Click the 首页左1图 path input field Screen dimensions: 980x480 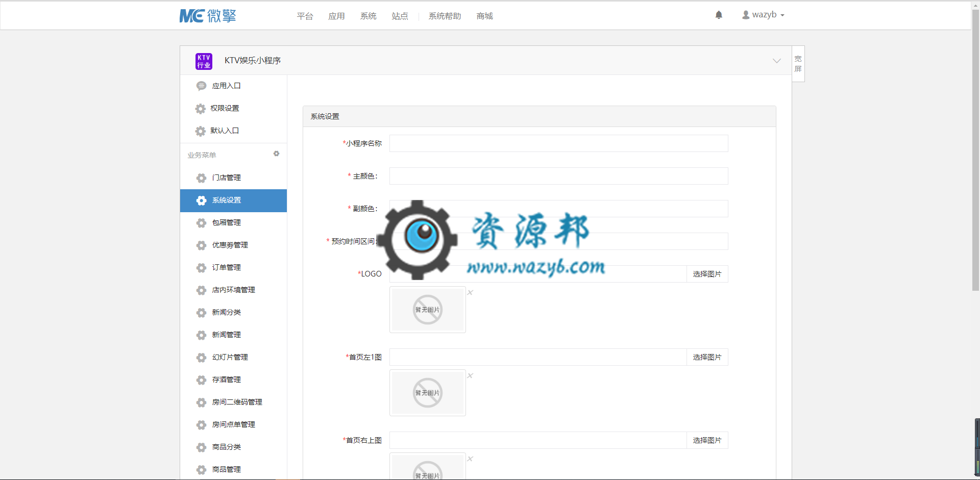(x=538, y=357)
